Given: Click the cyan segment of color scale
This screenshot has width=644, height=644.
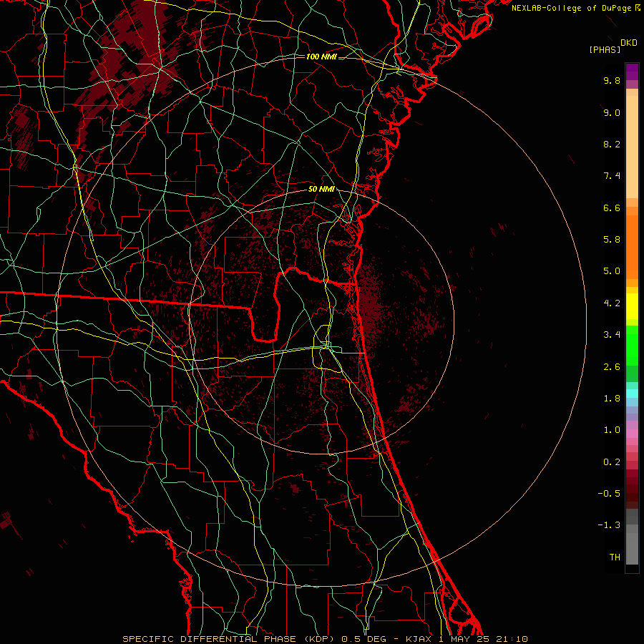Looking at the screenshot, I should 632,394.
